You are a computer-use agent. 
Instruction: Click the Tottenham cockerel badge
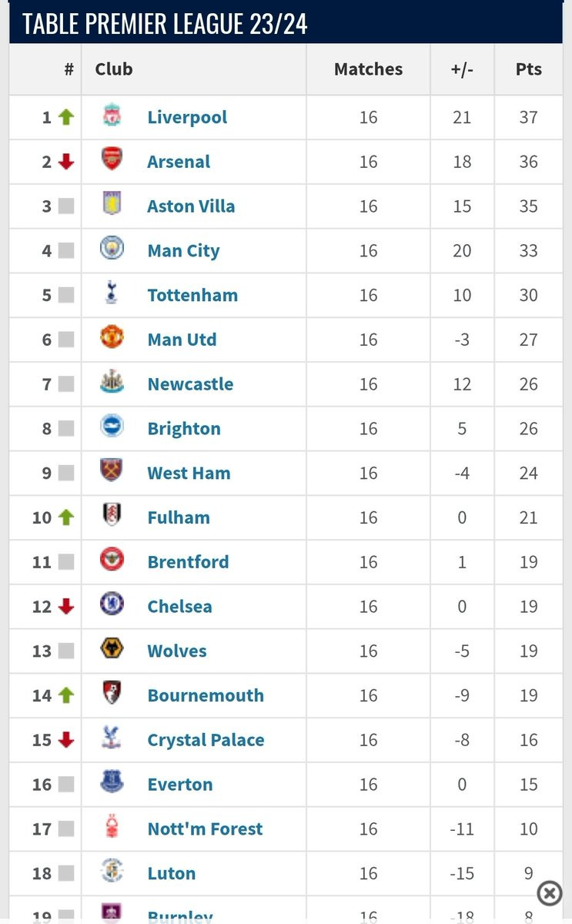pyautogui.click(x=112, y=292)
